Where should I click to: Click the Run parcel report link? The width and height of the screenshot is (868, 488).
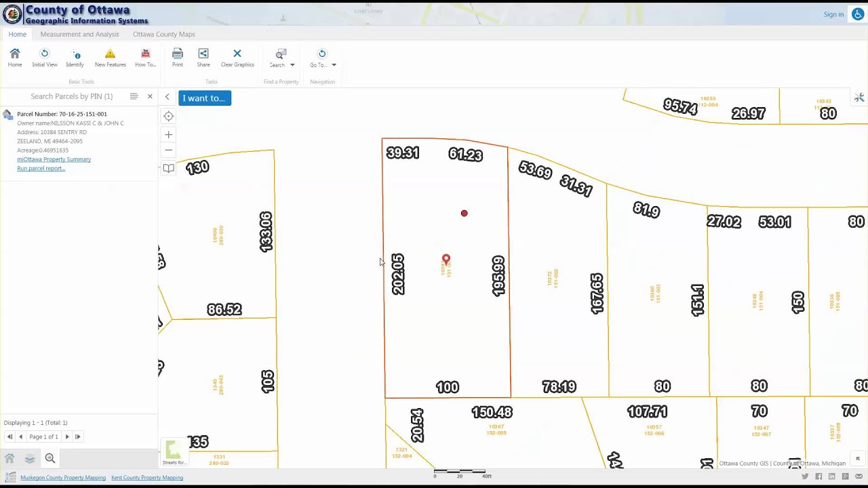41,168
